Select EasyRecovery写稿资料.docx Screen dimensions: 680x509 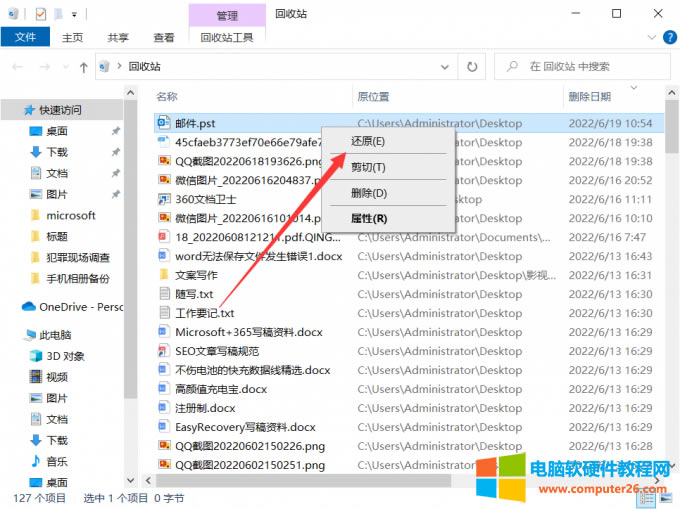point(245,427)
